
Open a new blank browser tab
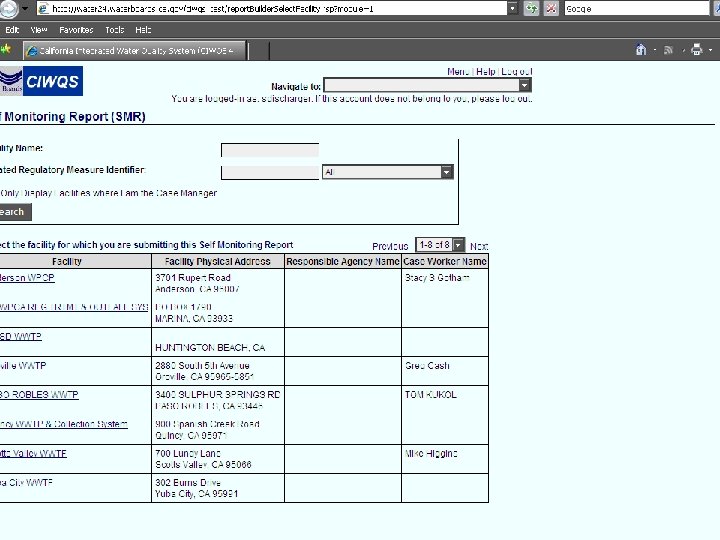coord(259,51)
